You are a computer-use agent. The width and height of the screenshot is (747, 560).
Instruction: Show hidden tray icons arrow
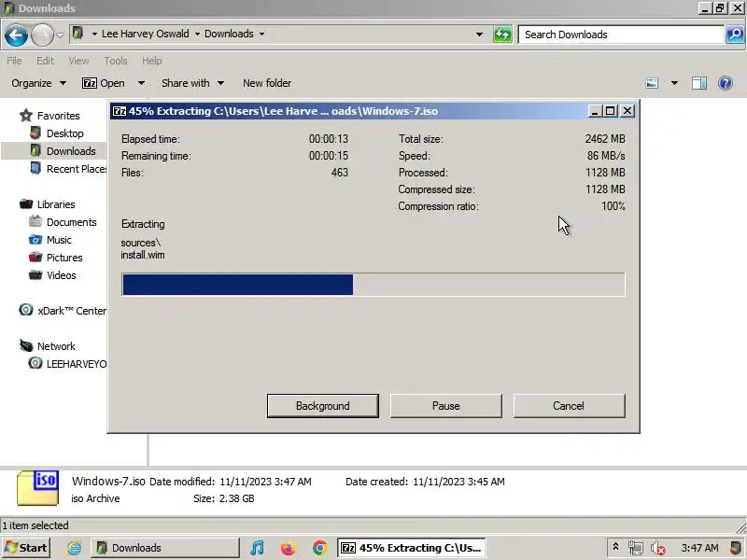coord(615,547)
